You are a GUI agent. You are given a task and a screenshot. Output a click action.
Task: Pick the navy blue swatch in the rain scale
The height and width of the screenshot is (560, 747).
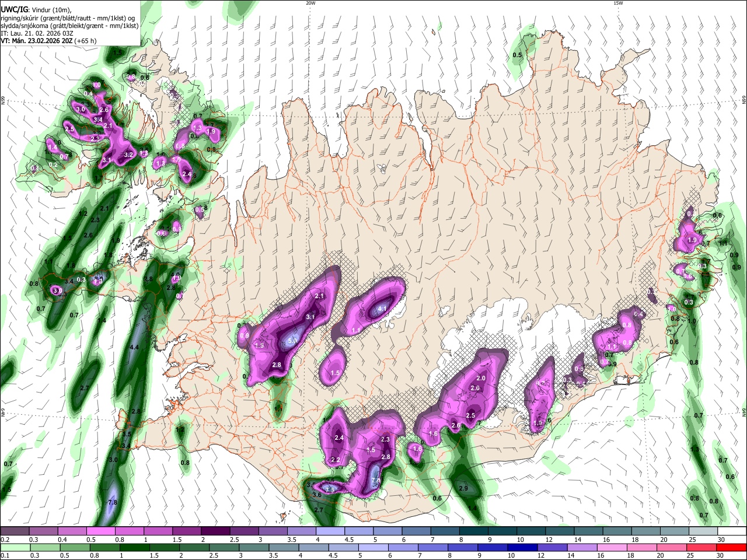pos(521,548)
